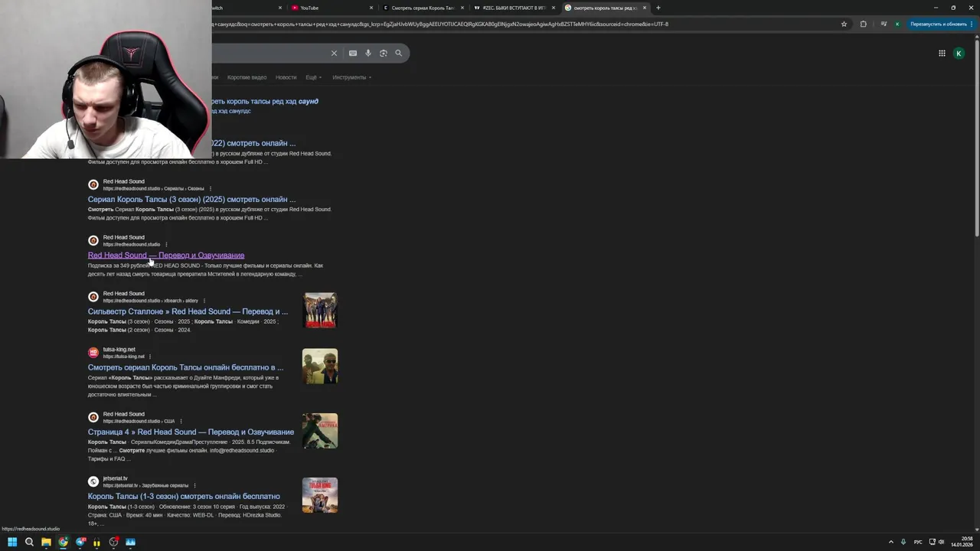The image size is (980, 551).
Task: Bookmark this page with the star icon
Action: (x=844, y=24)
